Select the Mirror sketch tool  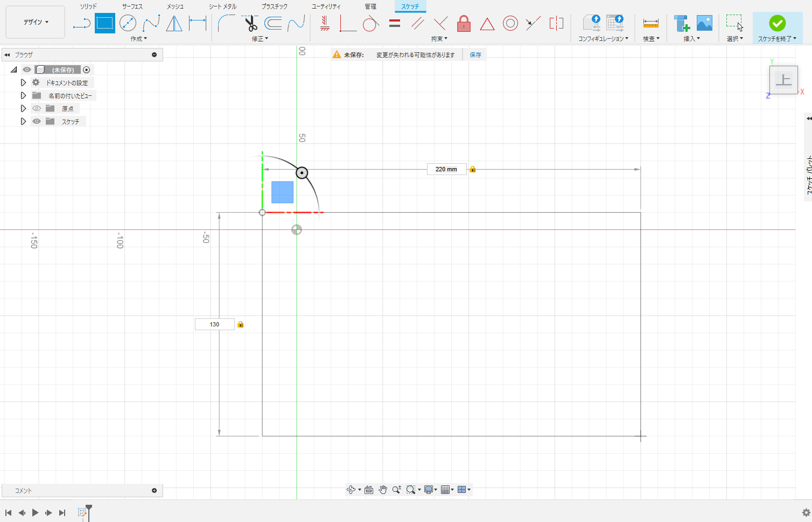click(174, 23)
